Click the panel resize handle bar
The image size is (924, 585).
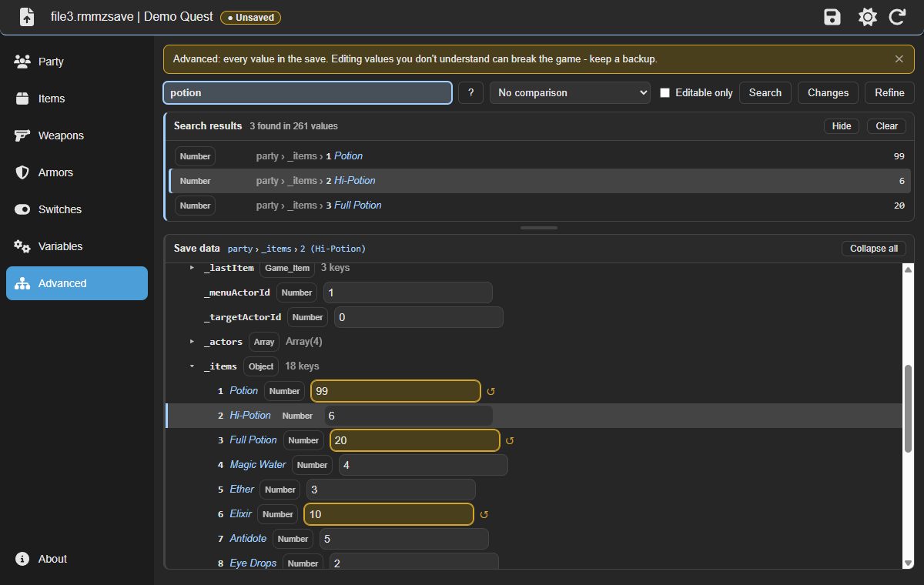coord(539,228)
